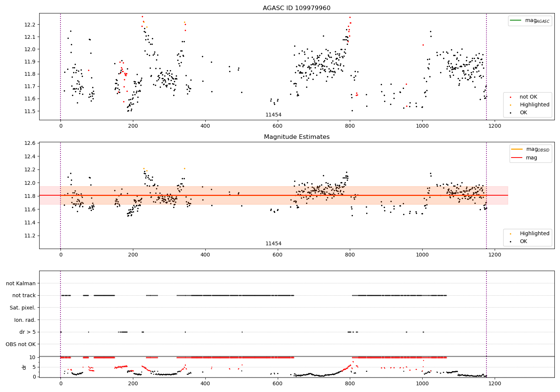Click the '12.4' y-tick label in middle plot
Viewport: 560px width, 392px height.
tap(30, 156)
